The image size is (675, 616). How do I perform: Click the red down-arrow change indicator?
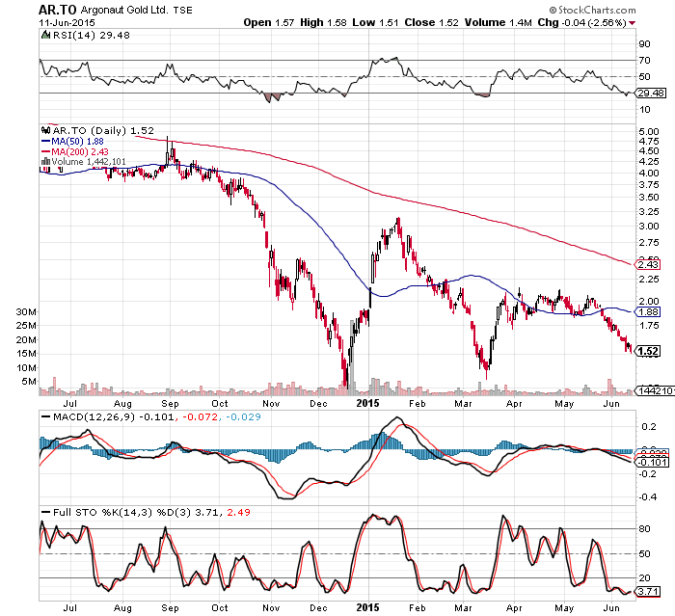pos(632,23)
